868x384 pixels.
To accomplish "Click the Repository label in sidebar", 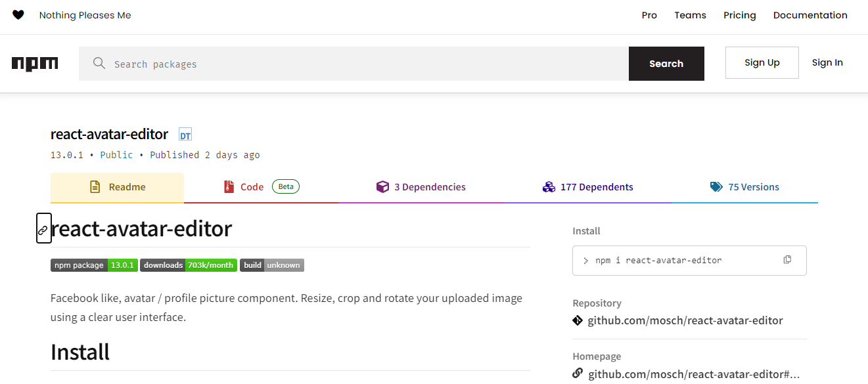I will pos(597,303).
